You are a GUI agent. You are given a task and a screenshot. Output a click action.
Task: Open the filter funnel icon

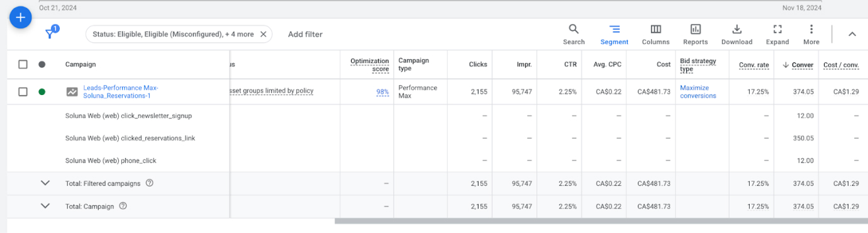point(50,34)
